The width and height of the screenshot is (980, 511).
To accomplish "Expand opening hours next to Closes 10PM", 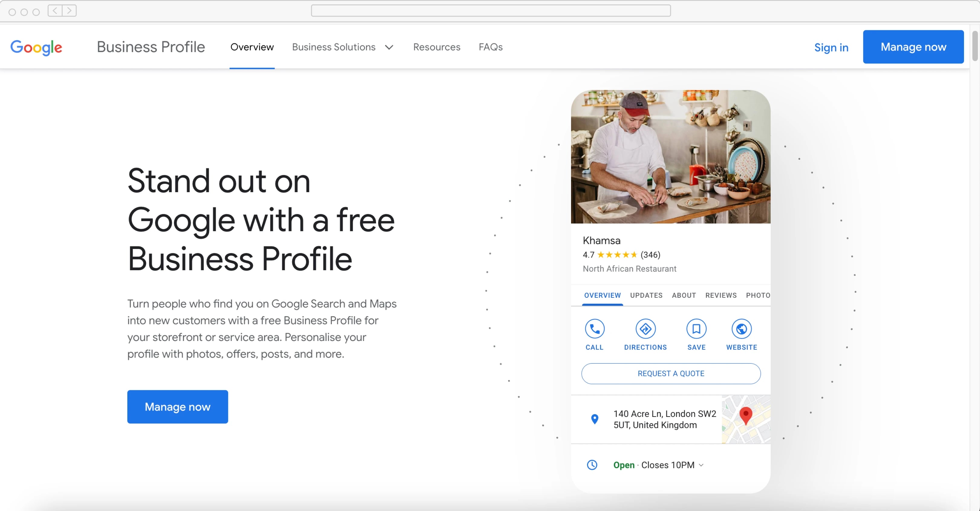I will [701, 465].
